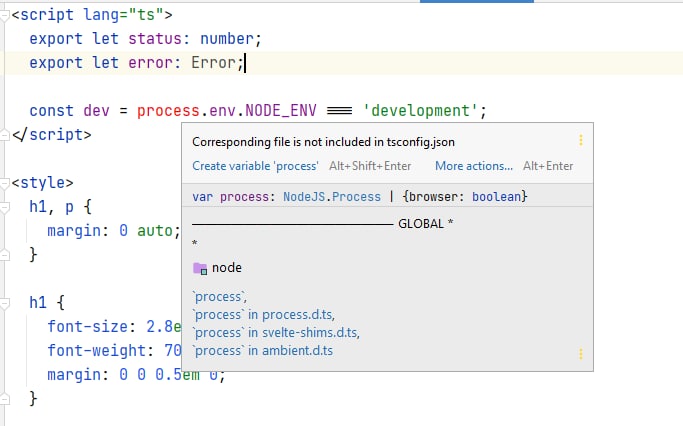
Task: Click the Process type in the signature
Action: click(356, 196)
